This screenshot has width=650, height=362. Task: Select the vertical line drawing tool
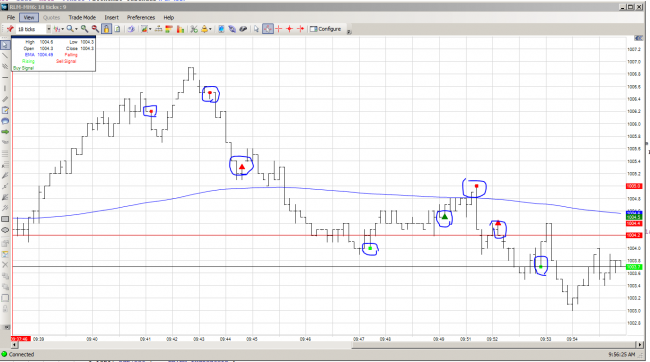(5, 88)
